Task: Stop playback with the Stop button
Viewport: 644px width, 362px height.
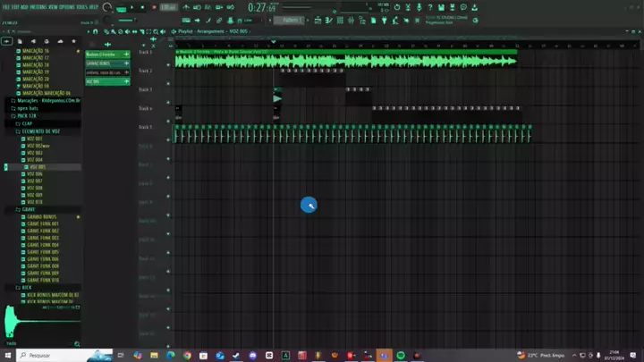Action: point(143,7)
